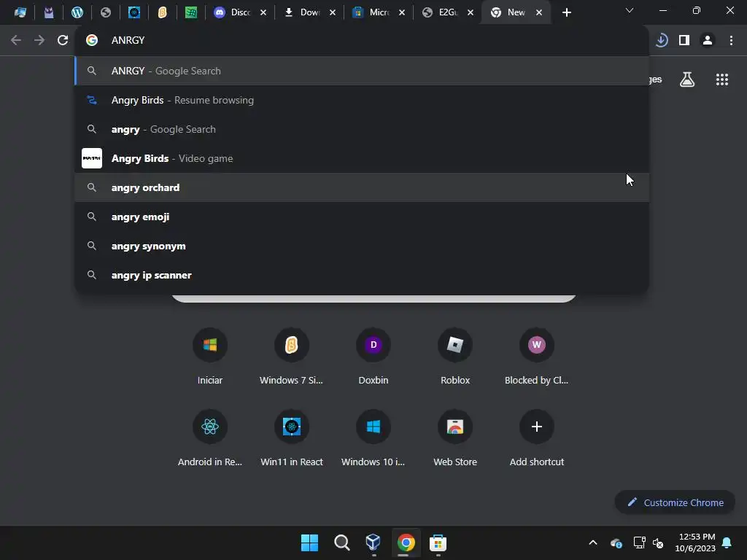Open the clock and date 12:53 PM
The image size is (747, 560).
(x=695, y=542)
